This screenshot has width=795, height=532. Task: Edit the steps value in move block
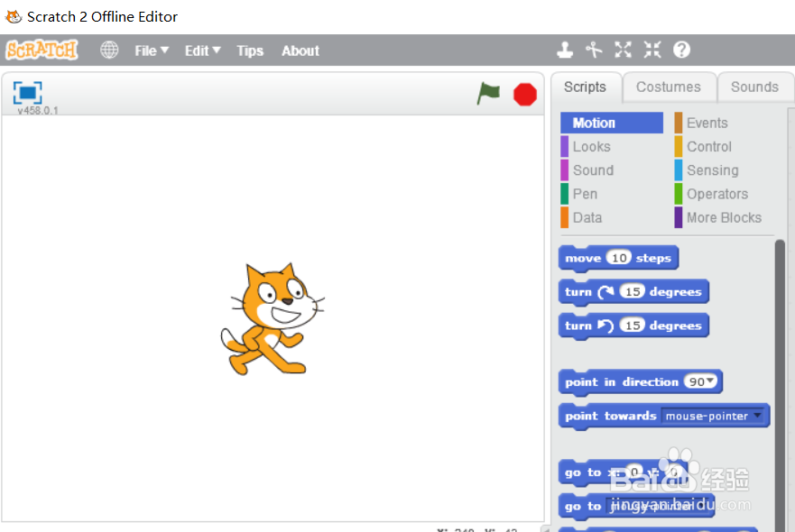(x=618, y=258)
